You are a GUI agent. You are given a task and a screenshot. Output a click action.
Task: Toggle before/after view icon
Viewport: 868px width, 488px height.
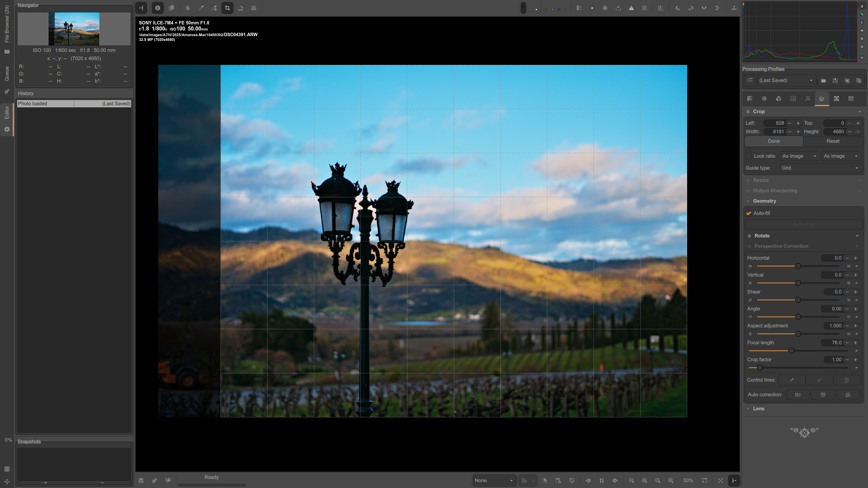[171, 8]
